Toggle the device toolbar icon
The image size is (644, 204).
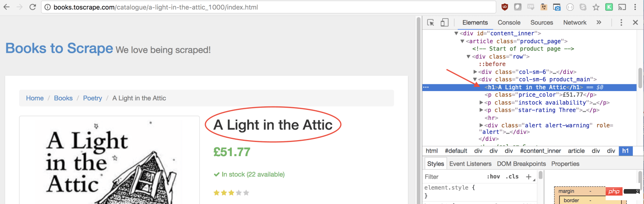[x=444, y=23]
